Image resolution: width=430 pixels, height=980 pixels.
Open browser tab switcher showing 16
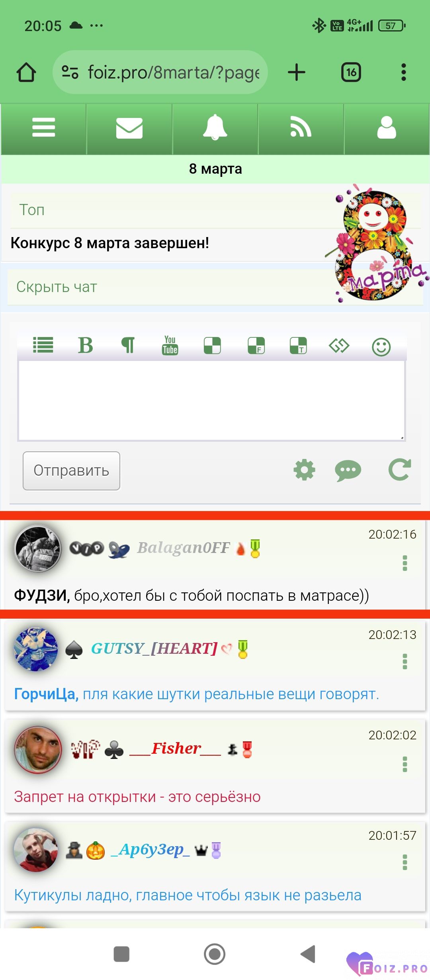pyautogui.click(x=351, y=72)
